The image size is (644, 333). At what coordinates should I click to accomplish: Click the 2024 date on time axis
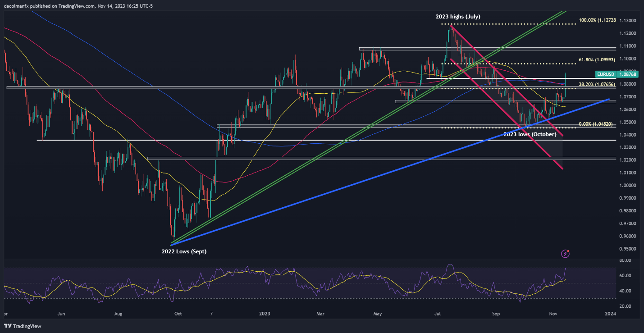click(x=610, y=313)
